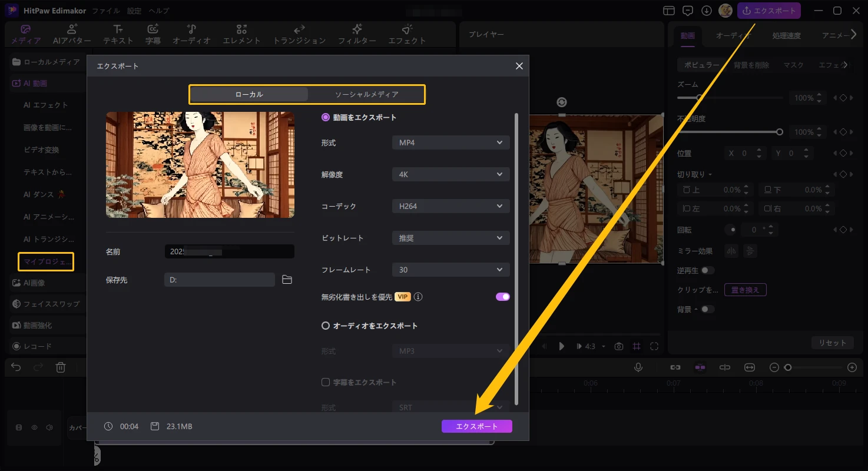The width and height of the screenshot is (868, 471).
Task: Toggle track visibility eye icon
Action: click(x=34, y=427)
